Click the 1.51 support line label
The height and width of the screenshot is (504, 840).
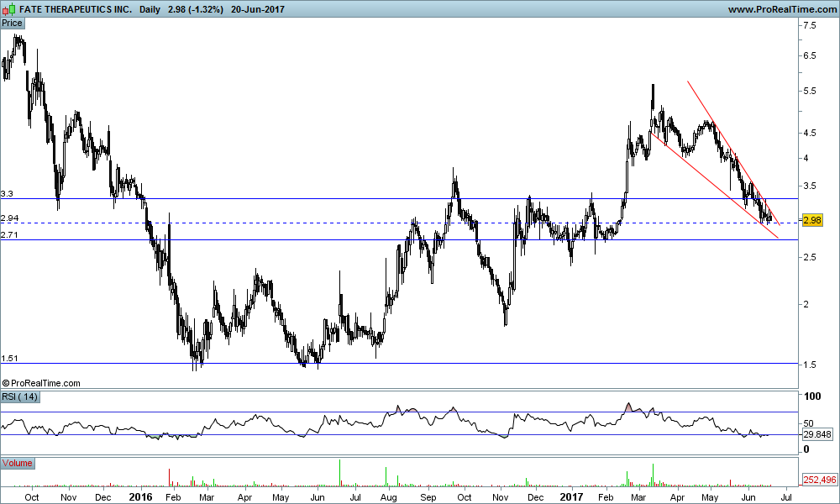pos(9,359)
